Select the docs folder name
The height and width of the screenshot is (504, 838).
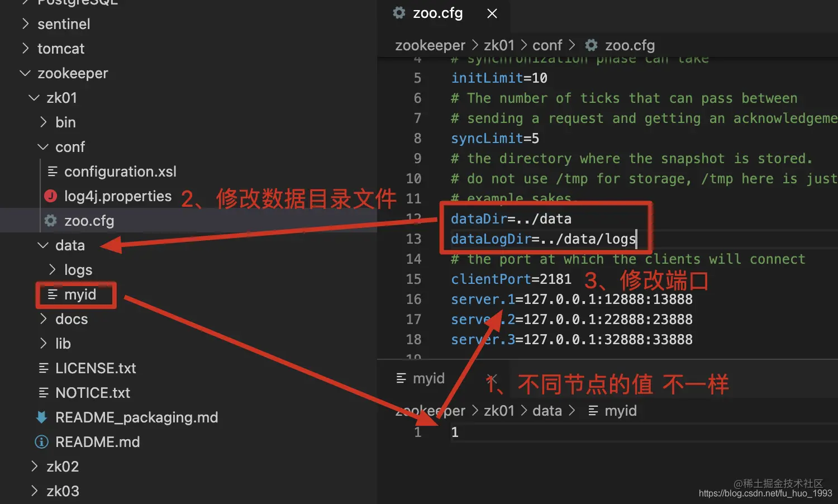pyautogui.click(x=72, y=319)
